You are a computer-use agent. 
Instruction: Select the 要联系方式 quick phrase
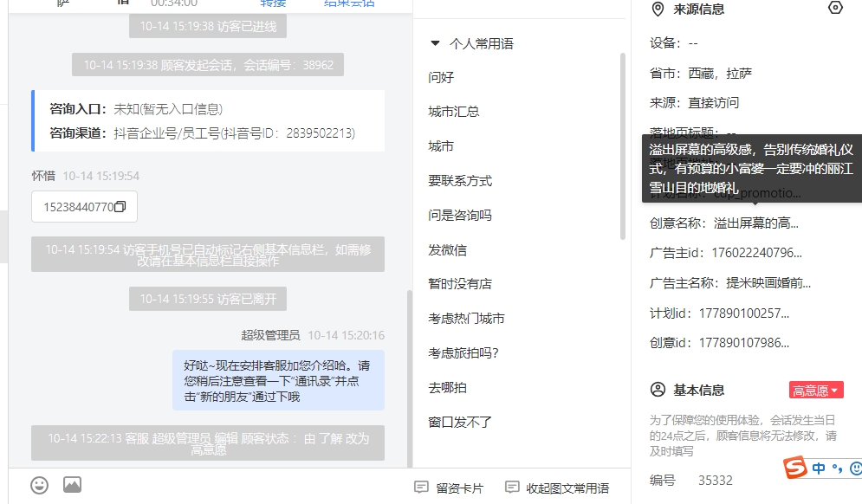[460, 181]
